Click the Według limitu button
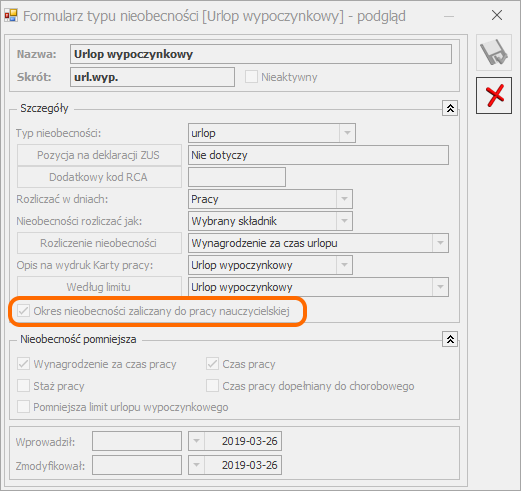This screenshot has height=491, width=521. (99, 287)
